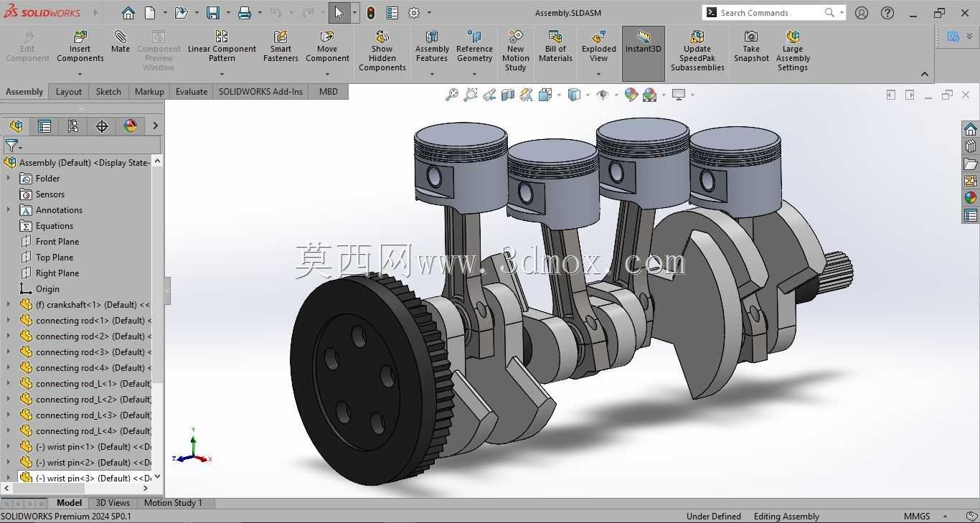This screenshot has height=523, width=980.
Task: Open the Edit Appearance color wheel
Action: (631, 95)
